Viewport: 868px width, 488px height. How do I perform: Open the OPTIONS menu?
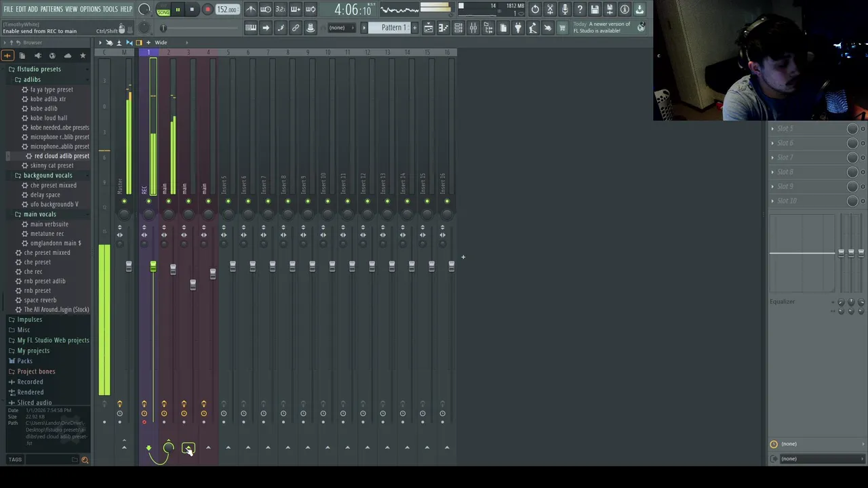(90, 9)
